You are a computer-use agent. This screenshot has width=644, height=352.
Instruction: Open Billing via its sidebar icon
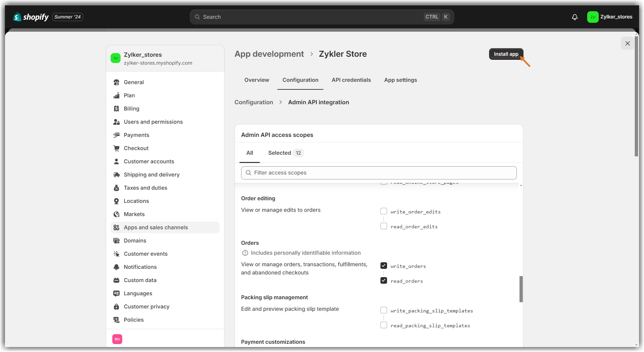click(x=116, y=109)
